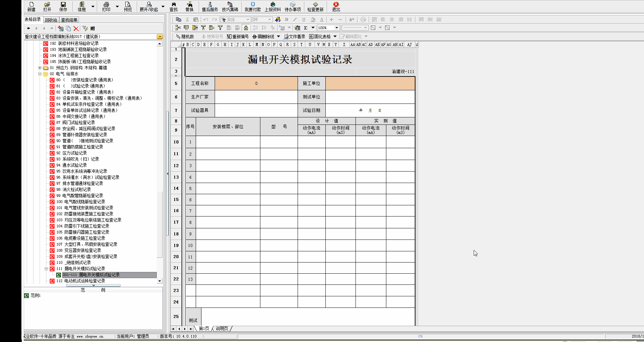Image resolution: width=644 pixels, height=342 pixels.
Task: Collapse the 02 电气.给排水 folder
Action: (40, 74)
